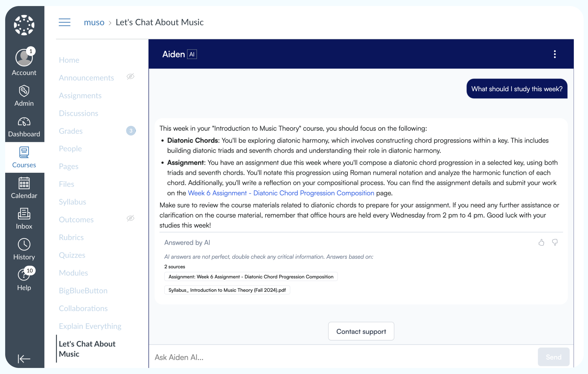Open the Dashboard gauge icon

[24, 122]
